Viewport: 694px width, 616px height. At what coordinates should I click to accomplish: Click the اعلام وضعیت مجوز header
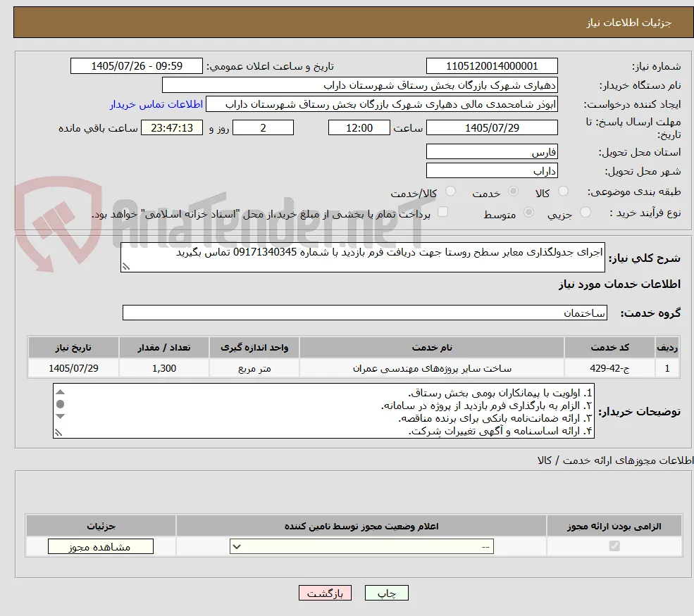[x=361, y=526]
